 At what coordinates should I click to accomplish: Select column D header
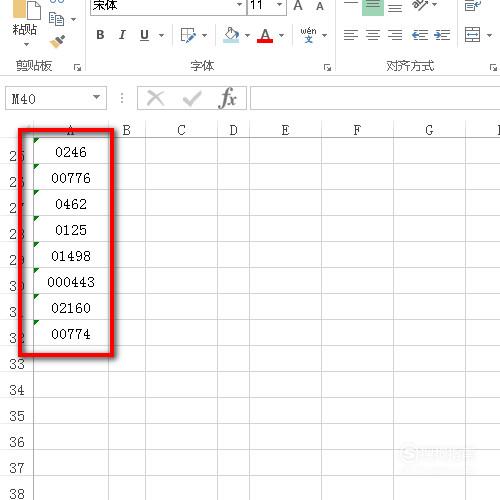coord(233,130)
